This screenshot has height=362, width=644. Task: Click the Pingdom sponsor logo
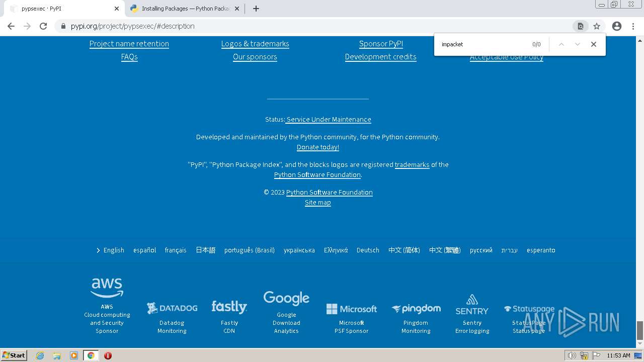pos(416,309)
